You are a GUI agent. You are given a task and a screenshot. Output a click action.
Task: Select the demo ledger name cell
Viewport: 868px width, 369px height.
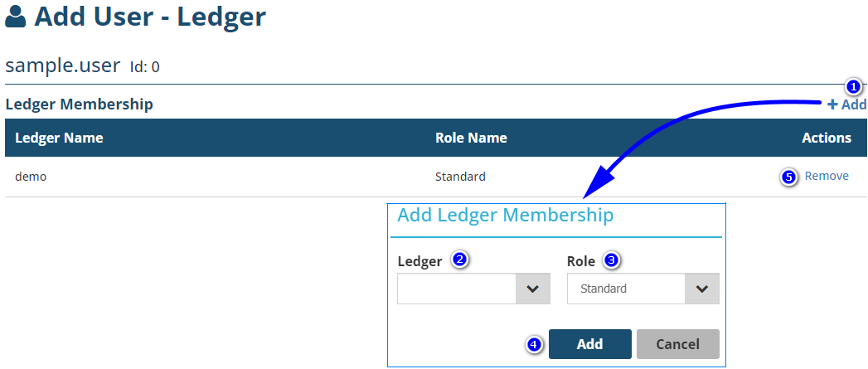coord(31,177)
